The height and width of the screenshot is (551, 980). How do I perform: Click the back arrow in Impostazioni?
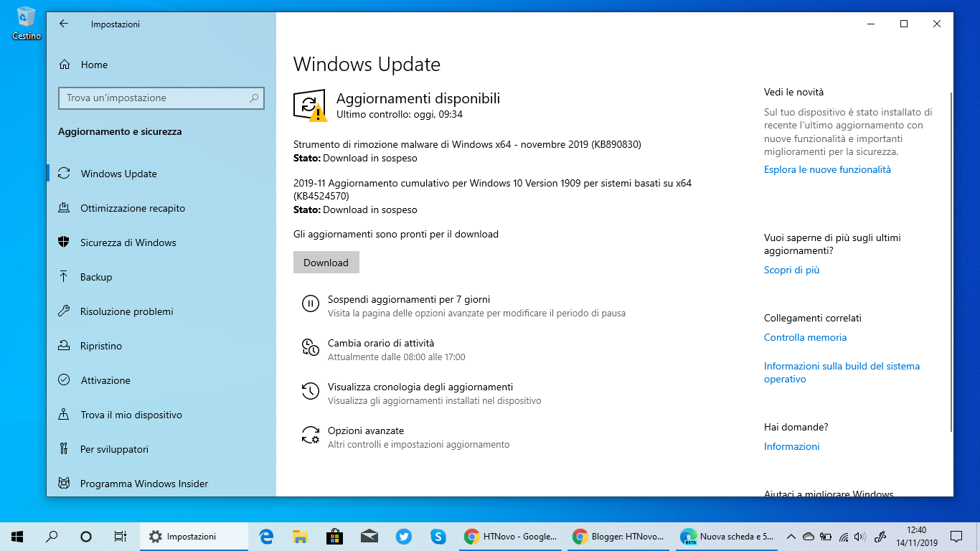pos(64,24)
